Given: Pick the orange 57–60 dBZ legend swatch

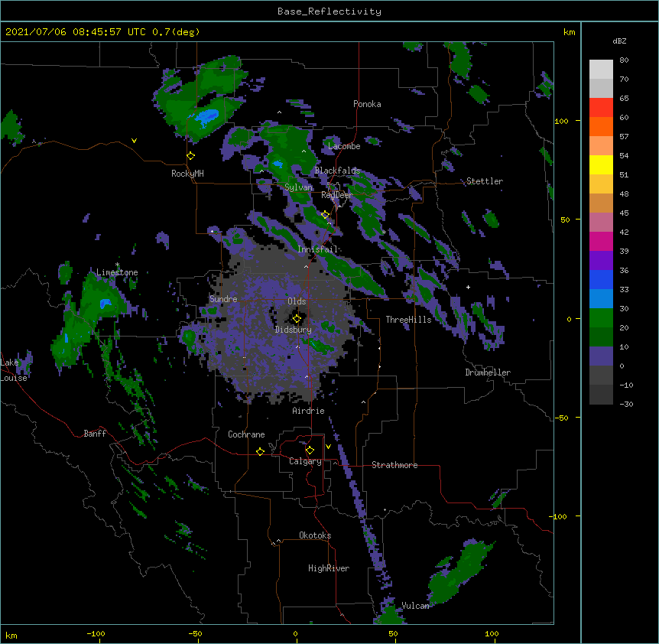Looking at the screenshot, I should 601,126.
